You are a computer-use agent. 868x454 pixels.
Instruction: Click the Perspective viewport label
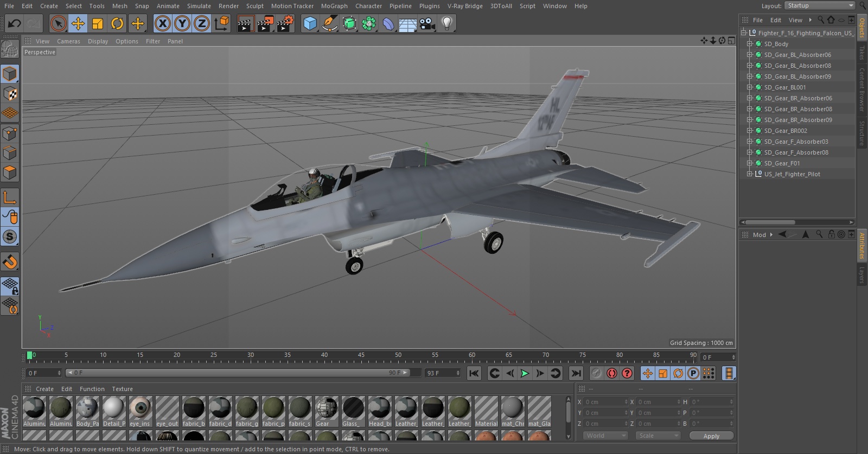click(x=40, y=52)
